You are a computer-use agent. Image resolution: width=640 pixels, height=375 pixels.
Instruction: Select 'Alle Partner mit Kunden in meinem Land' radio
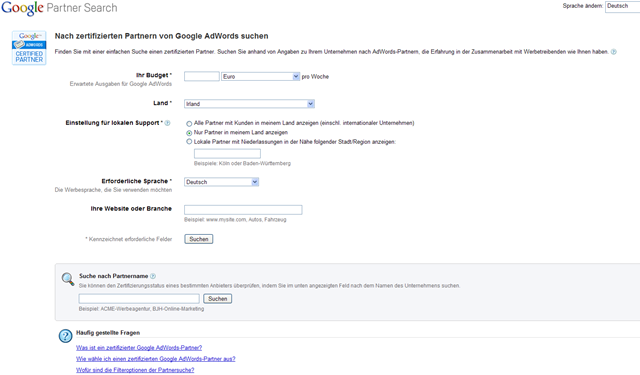(189, 124)
